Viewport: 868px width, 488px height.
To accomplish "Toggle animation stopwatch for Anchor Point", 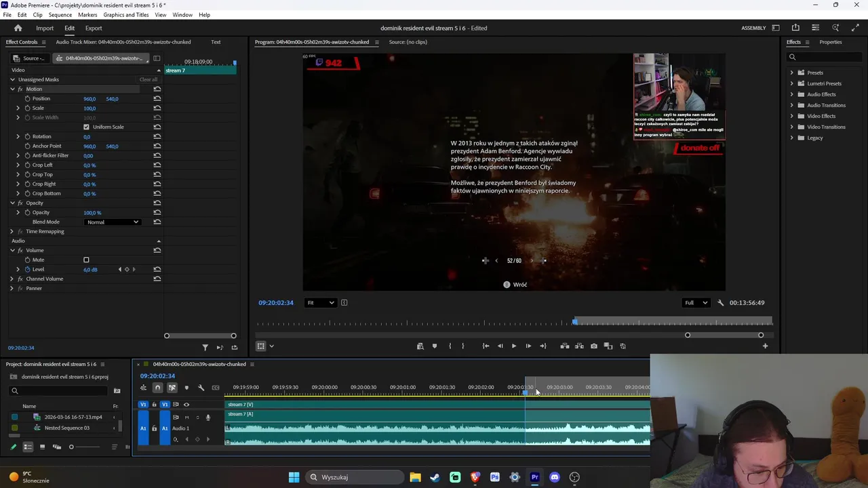I will 28,146.
